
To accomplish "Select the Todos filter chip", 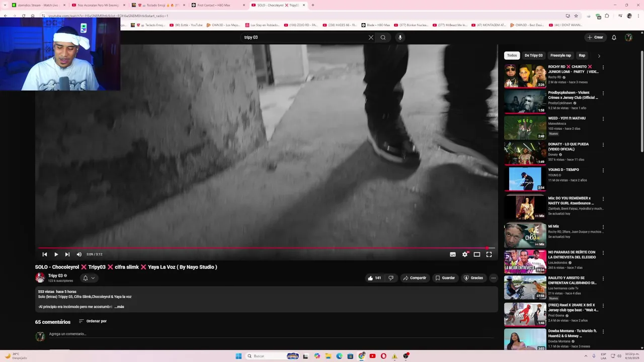I will tap(512, 55).
